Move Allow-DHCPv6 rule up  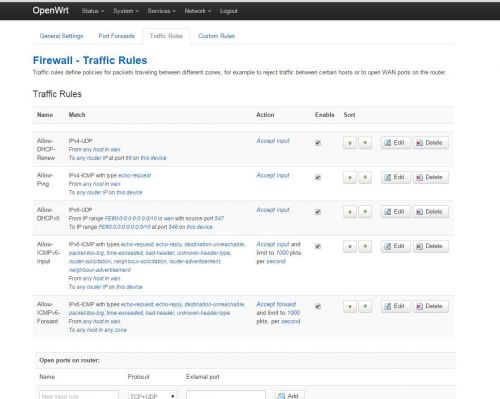(x=350, y=212)
